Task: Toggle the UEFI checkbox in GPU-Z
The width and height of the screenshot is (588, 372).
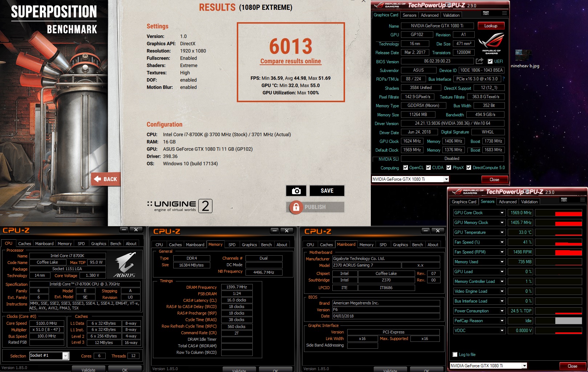Action: click(x=490, y=61)
